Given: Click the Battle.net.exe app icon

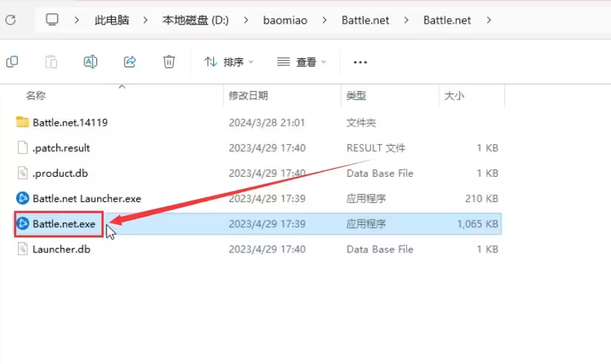Looking at the screenshot, I should [x=23, y=223].
